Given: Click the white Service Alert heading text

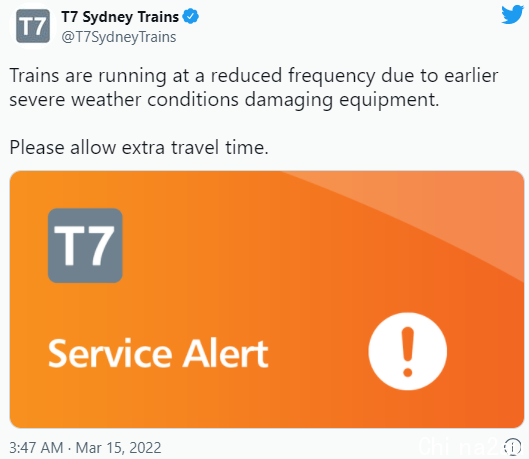Looking at the screenshot, I should pyautogui.click(x=158, y=353).
